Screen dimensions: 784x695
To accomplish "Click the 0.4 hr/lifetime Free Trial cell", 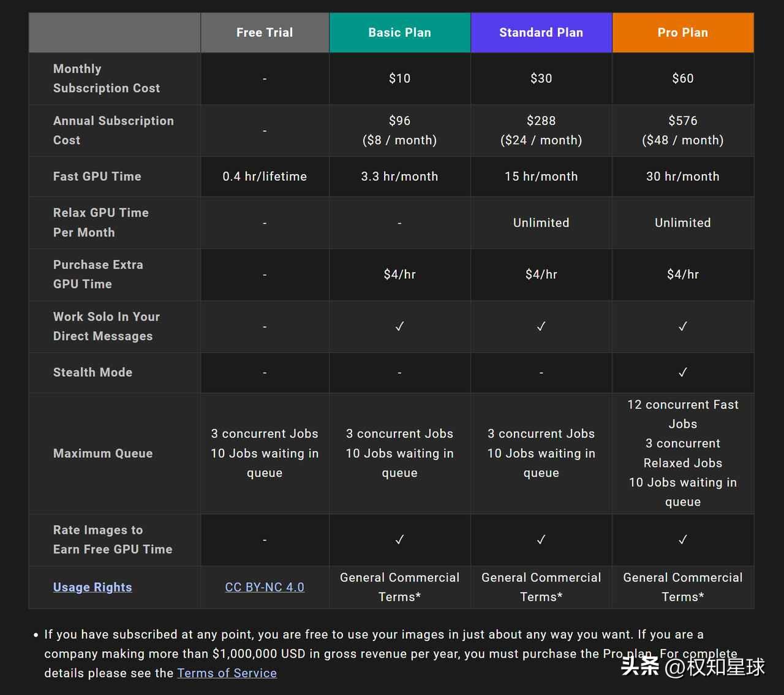I will click(x=265, y=177).
